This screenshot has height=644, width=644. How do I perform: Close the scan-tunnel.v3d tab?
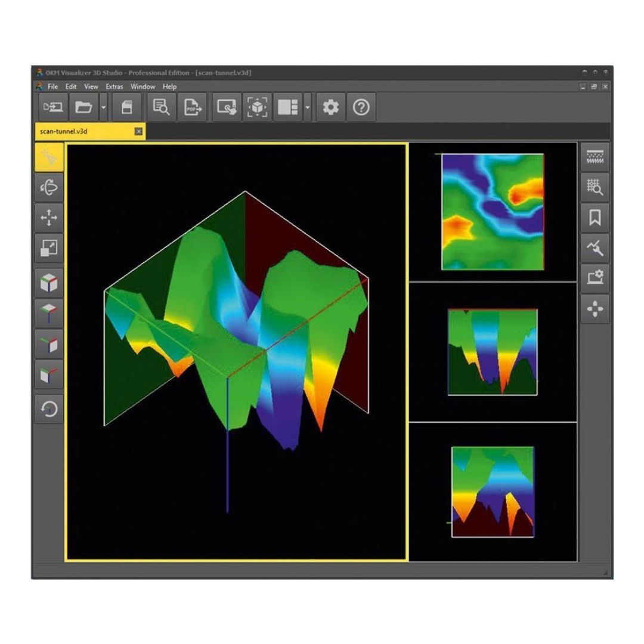pos(138,131)
